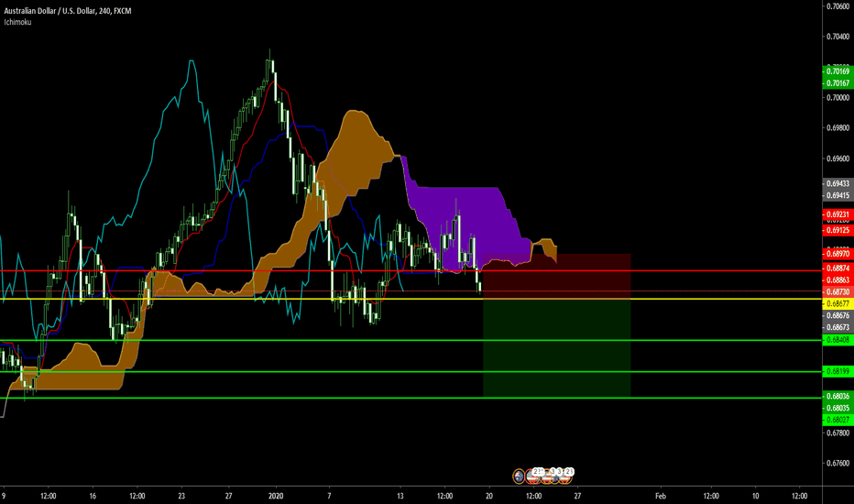Screen dimensions: 854x504
Task: Click the yellow 0.68677 price label
Action: pos(838,302)
